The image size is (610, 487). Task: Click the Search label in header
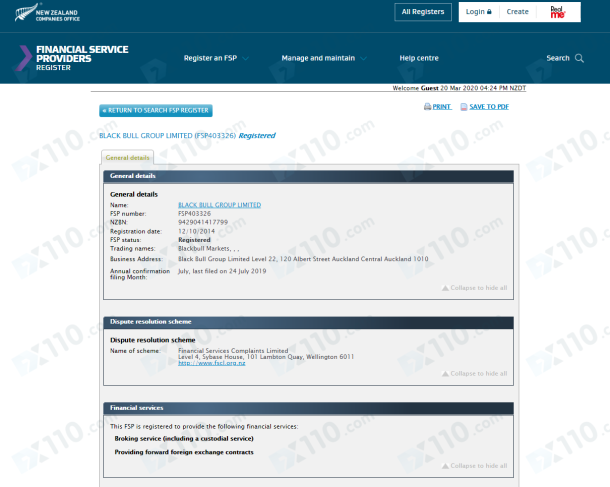click(558, 58)
